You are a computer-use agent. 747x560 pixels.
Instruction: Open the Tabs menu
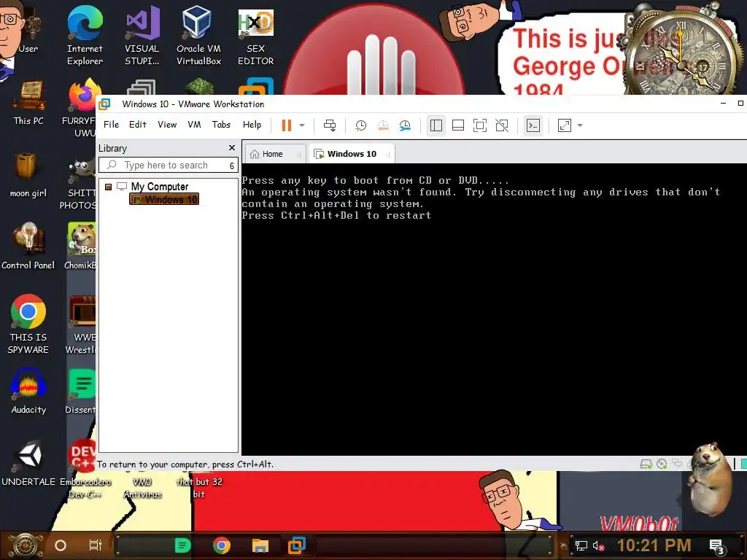click(221, 124)
